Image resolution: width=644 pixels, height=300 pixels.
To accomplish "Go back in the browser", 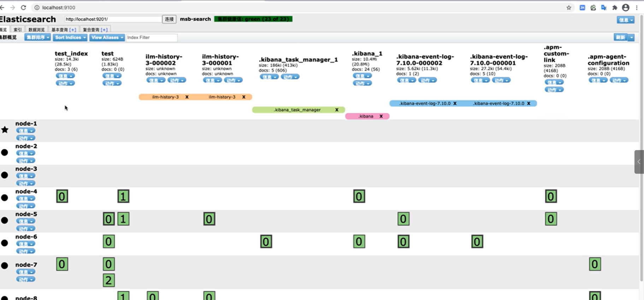I will click(2, 7).
